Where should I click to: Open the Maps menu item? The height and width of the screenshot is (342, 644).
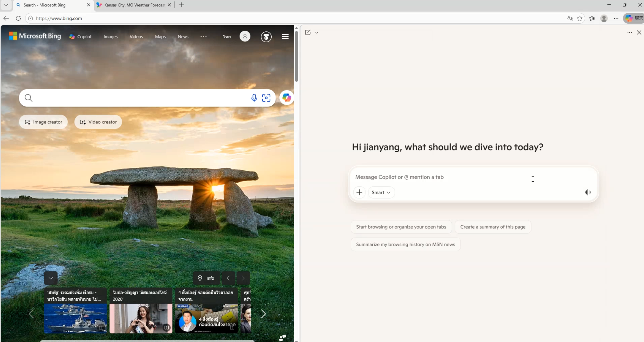point(160,37)
